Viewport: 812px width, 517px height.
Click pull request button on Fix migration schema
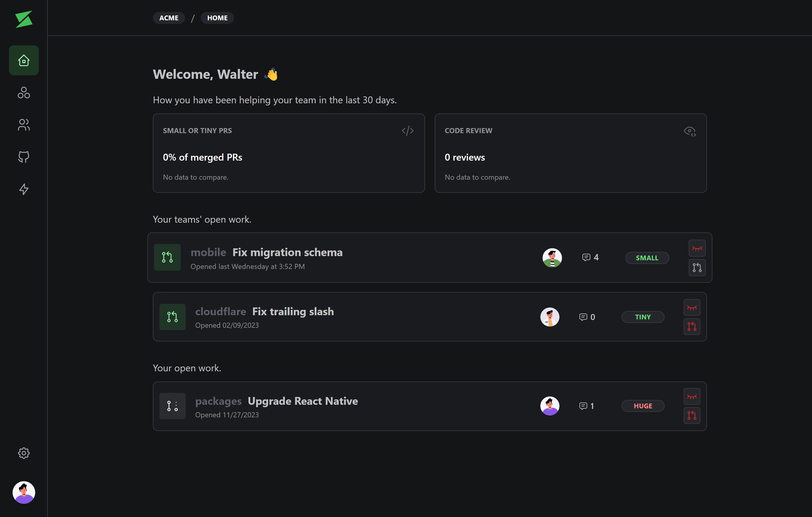click(697, 267)
